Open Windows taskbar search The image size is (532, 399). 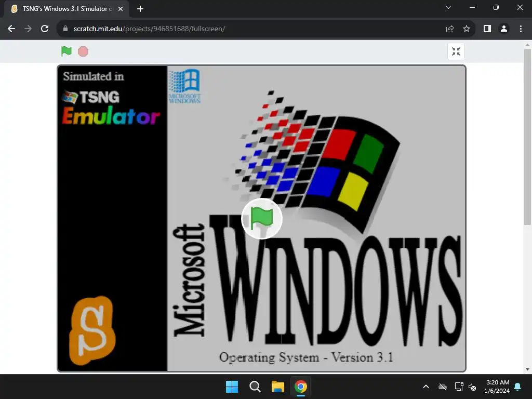coord(255,387)
